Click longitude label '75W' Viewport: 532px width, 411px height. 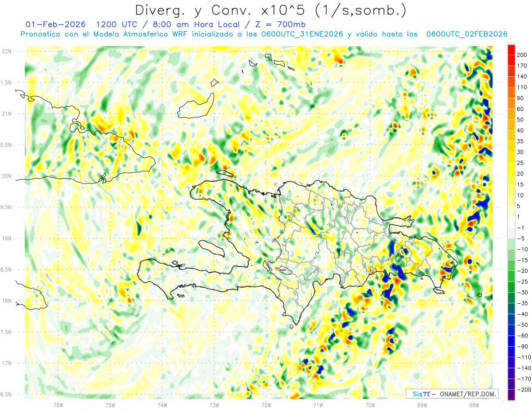click(x=110, y=404)
